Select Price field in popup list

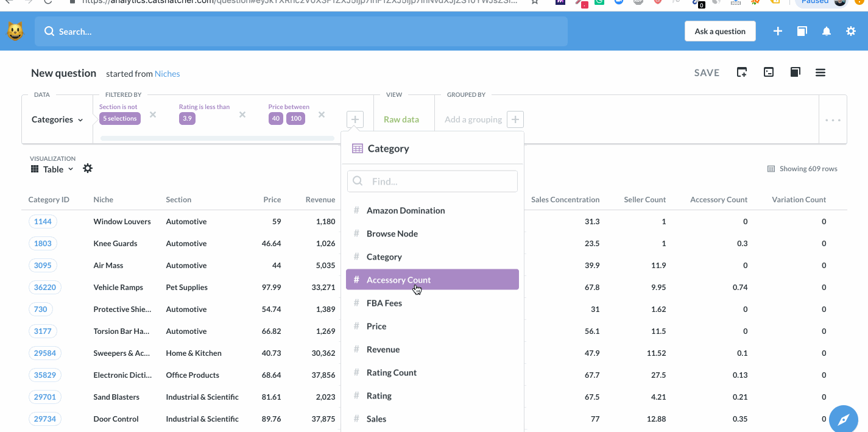432,326
